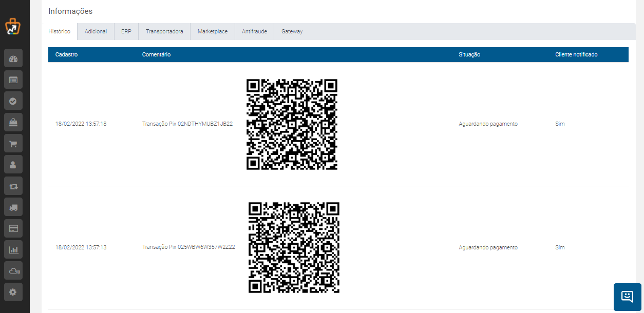
Task: Click the Cliente notificado column header
Action: pos(576,54)
